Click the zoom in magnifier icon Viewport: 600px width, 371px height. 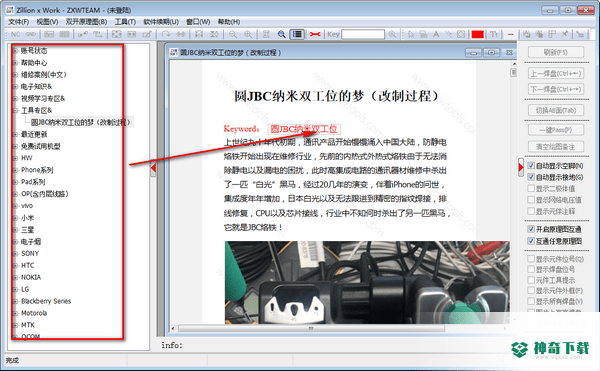pyautogui.click(x=248, y=34)
